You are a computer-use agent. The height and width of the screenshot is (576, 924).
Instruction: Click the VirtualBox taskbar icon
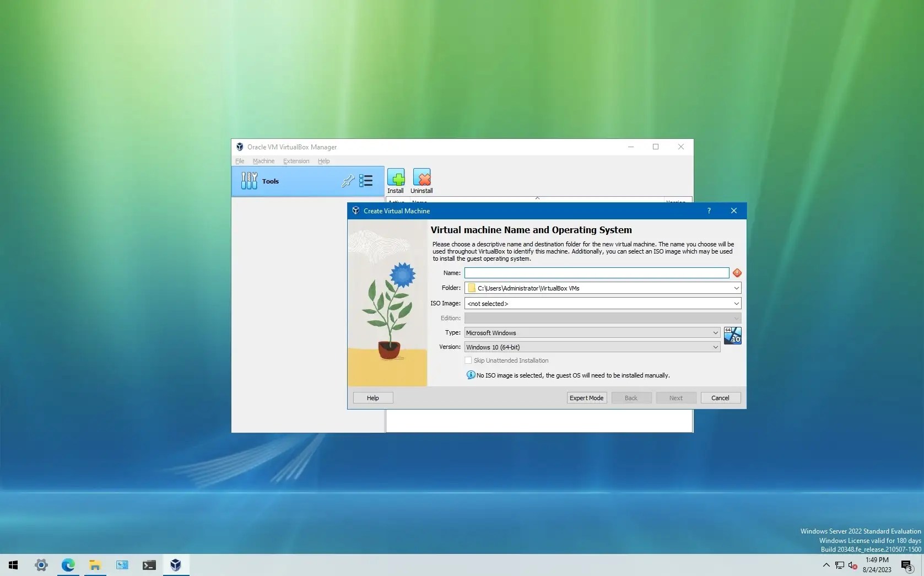176,565
